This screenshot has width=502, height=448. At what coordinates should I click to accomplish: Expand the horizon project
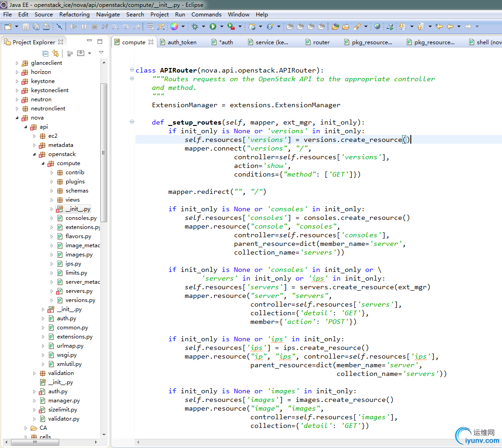tap(17, 72)
